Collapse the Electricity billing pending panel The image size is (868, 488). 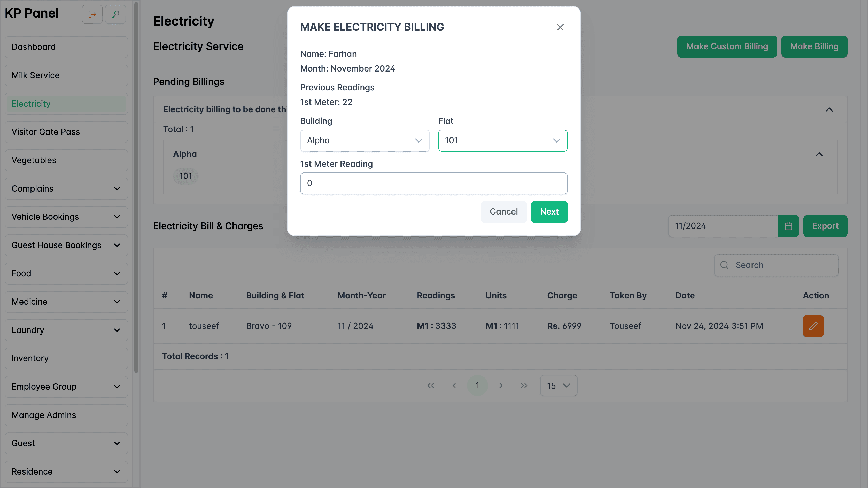[x=829, y=109]
